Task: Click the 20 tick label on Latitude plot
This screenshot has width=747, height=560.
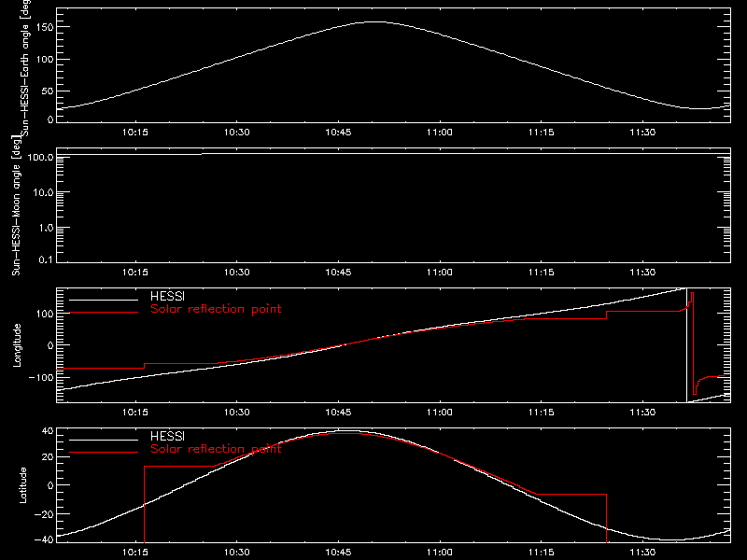Action: [x=48, y=457]
